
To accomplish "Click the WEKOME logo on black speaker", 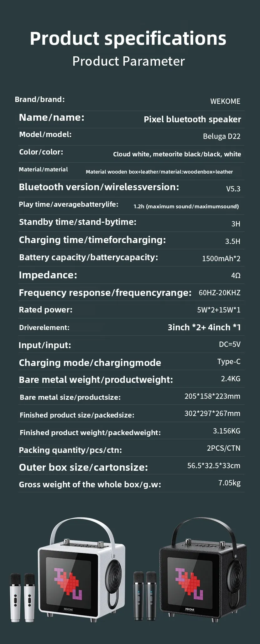I will click(190, 609).
